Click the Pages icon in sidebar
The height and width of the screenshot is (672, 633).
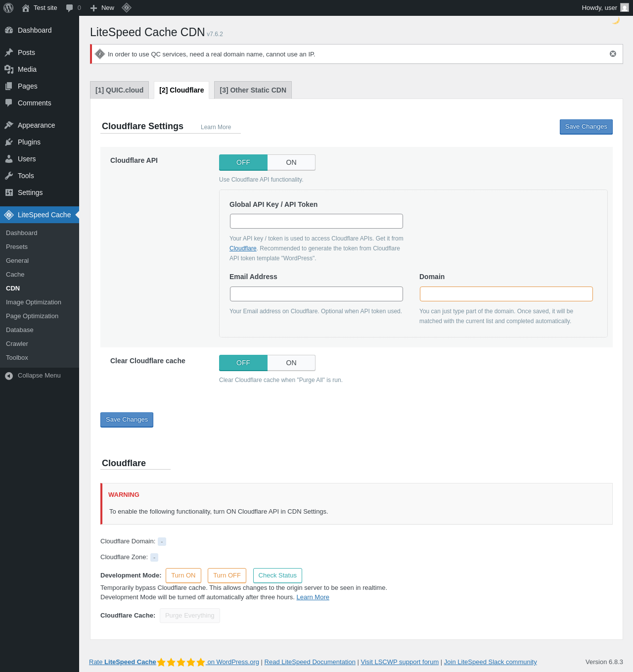[9, 86]
